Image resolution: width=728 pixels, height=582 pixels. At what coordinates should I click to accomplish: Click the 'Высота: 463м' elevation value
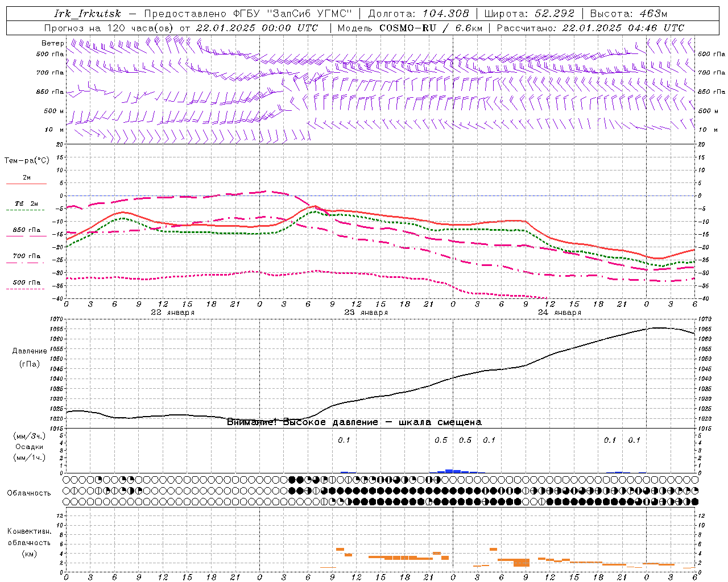[x=628, y=14]
